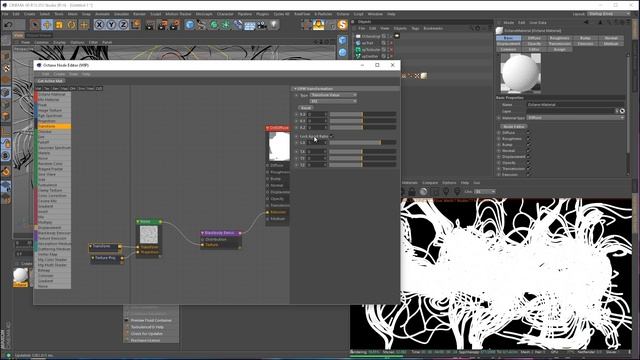Click the Reset button in transform panel
640x360 pixels.
[x=306, y=108]
